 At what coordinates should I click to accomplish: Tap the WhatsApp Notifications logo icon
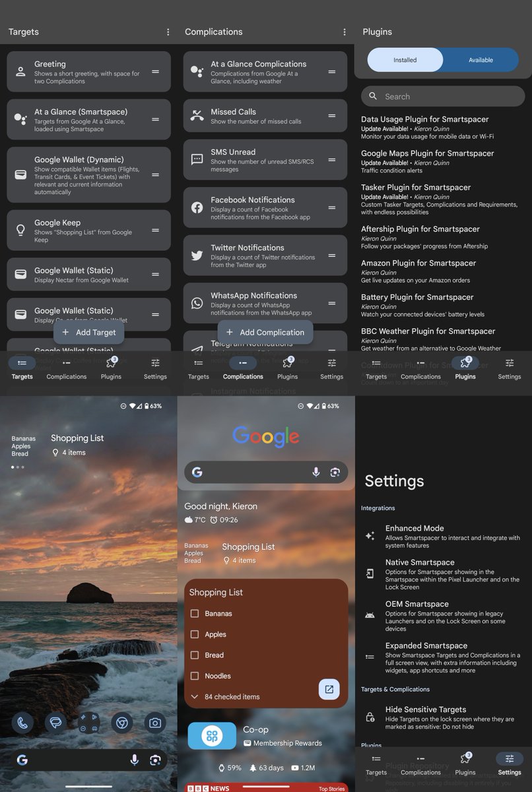pyautogui.click(x=197, y=303)
